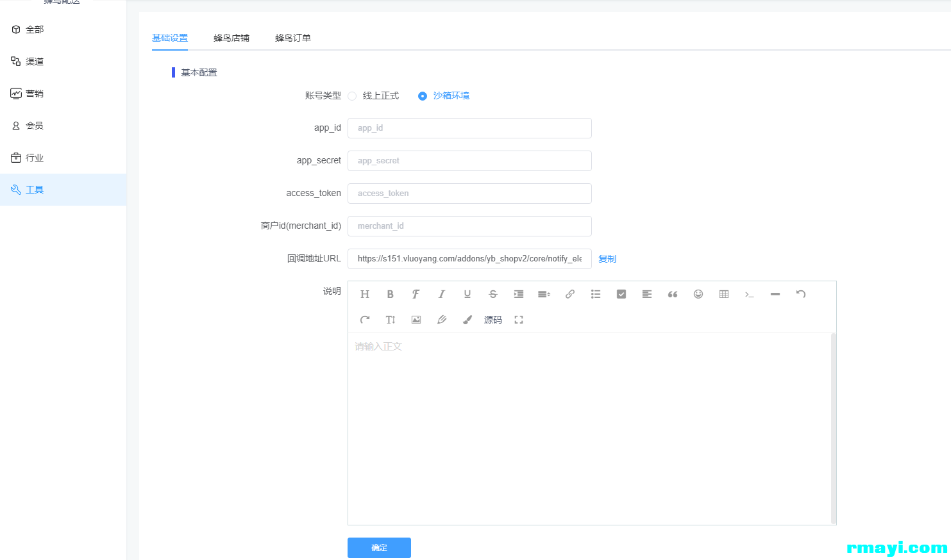
Task: Insert a code block
Action: (750, 294)
